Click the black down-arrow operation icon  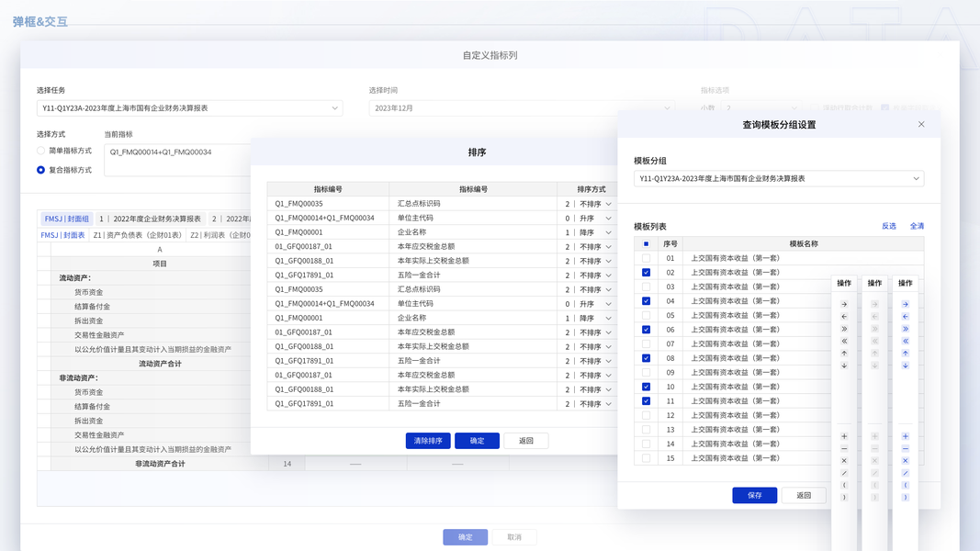(x=844, y=365)
